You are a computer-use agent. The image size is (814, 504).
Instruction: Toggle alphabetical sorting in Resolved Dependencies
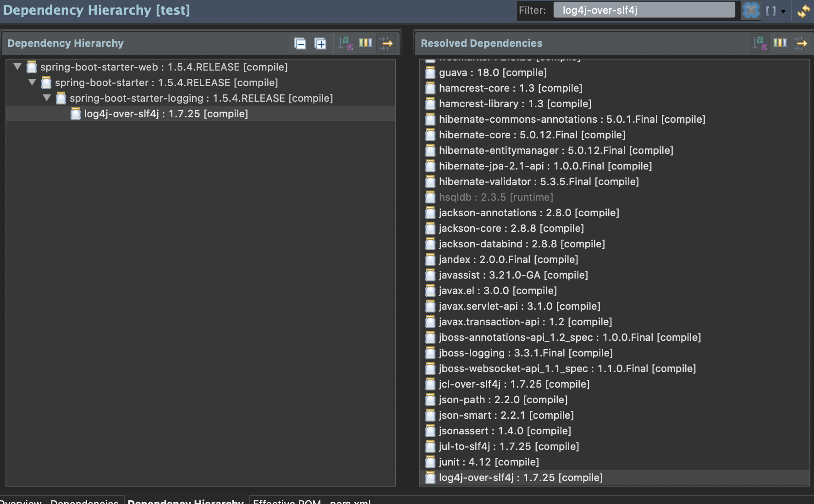(x=760, y=44)
